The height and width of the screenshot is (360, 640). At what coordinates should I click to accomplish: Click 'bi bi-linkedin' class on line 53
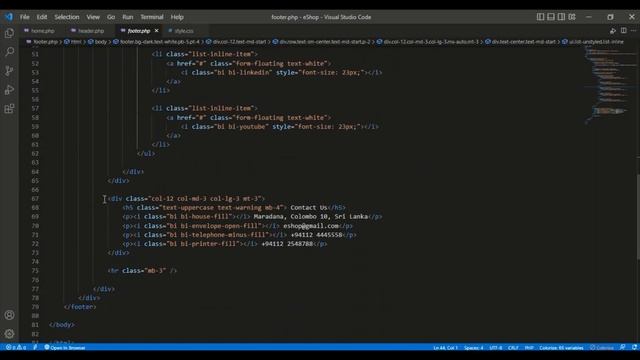[244, 73]
